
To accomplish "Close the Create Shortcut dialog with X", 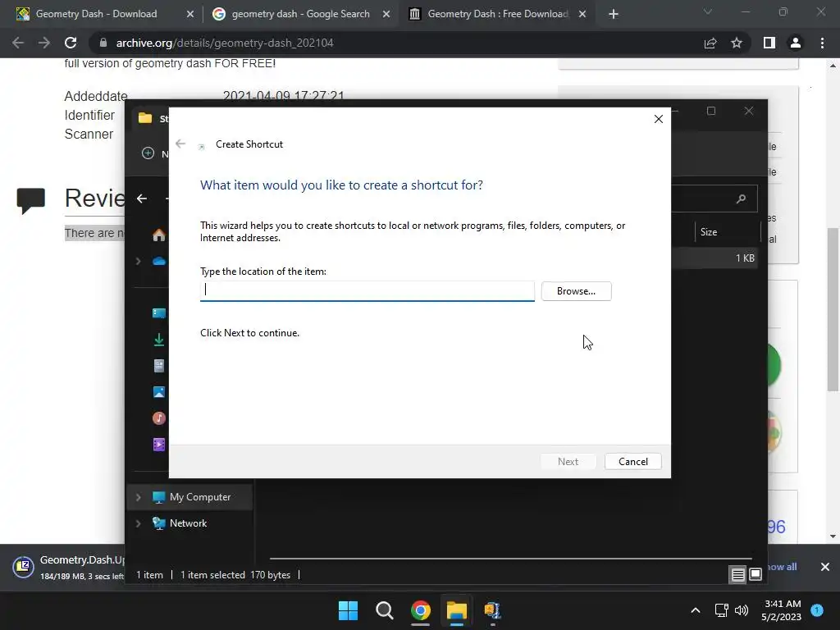I will point(659,119).
